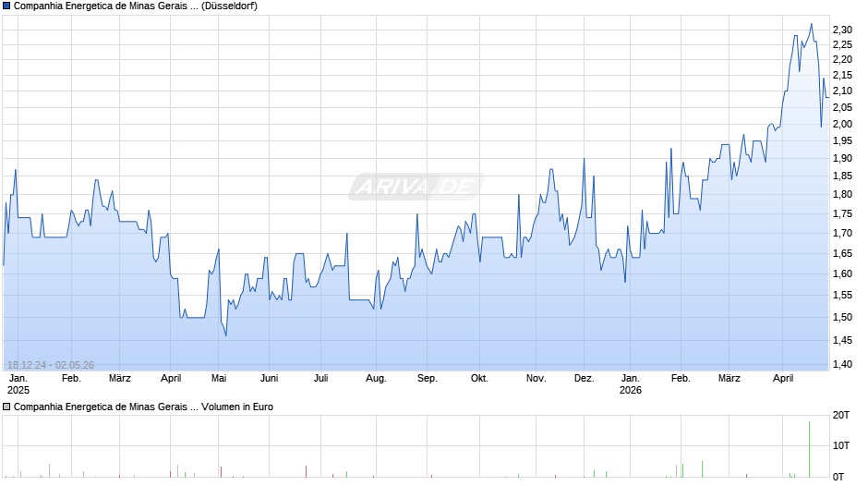The width and height of the screenshot is (868, 486).
Task: Click the price axis label 1,40
Action: [842, 365]
